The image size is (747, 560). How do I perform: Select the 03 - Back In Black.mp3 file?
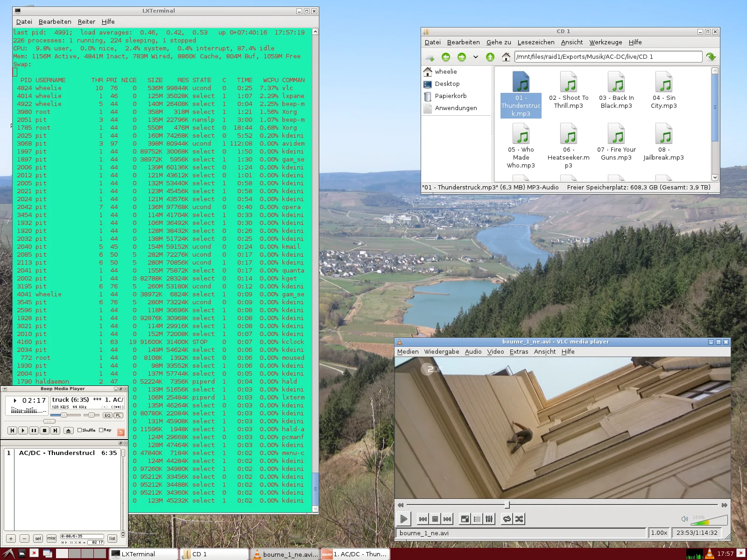(616, 91)
